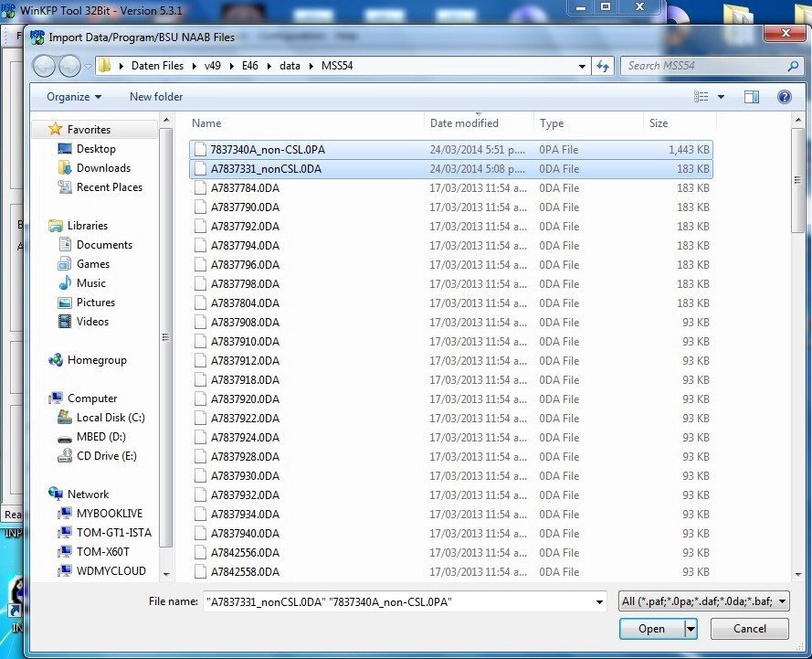Refresh the MSS54 folder view

point(603,66)
